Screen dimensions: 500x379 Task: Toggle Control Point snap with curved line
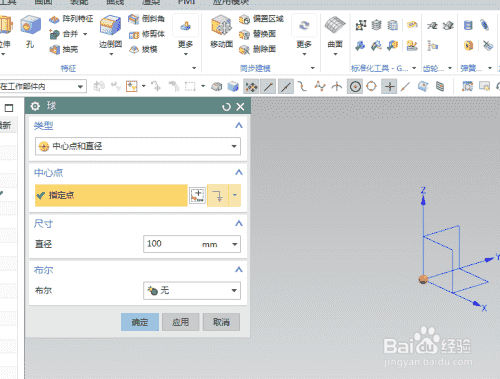click(302, 87)
